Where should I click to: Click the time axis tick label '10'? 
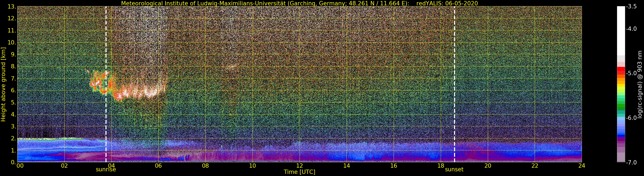coord(252,166)
